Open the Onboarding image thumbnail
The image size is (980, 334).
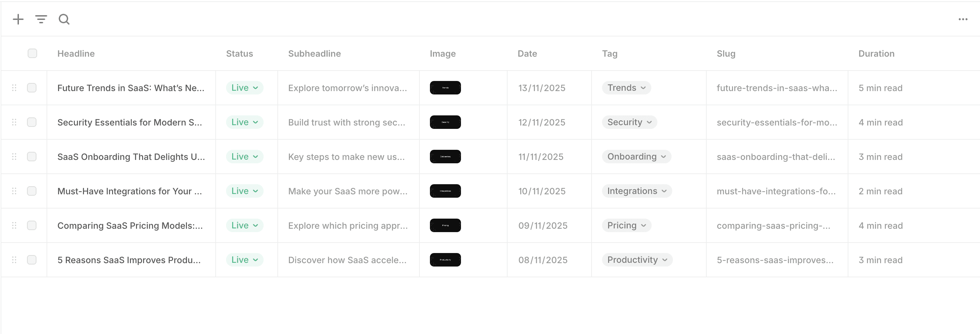pyautogui.click(x=445, y=156)
